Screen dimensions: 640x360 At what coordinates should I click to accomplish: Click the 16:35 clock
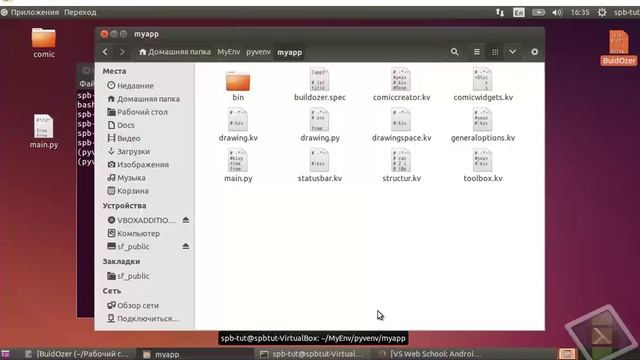click(x=580, y=12)
